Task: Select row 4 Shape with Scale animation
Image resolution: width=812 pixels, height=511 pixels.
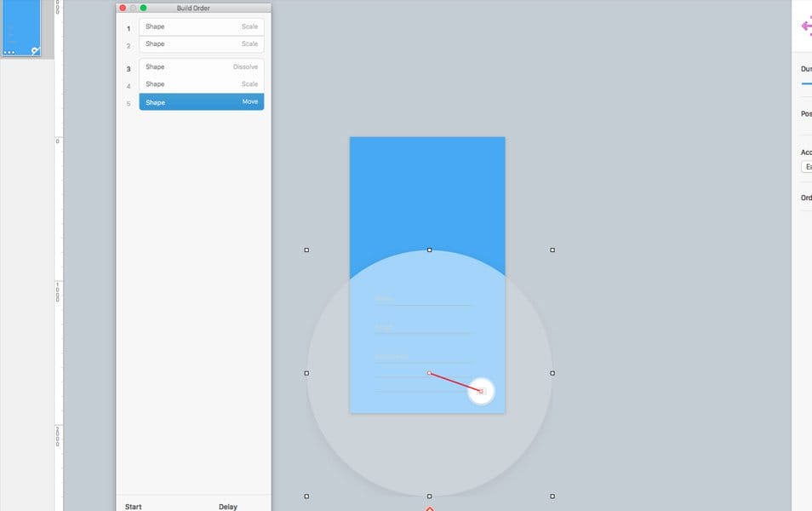Action: pos(201,83)
